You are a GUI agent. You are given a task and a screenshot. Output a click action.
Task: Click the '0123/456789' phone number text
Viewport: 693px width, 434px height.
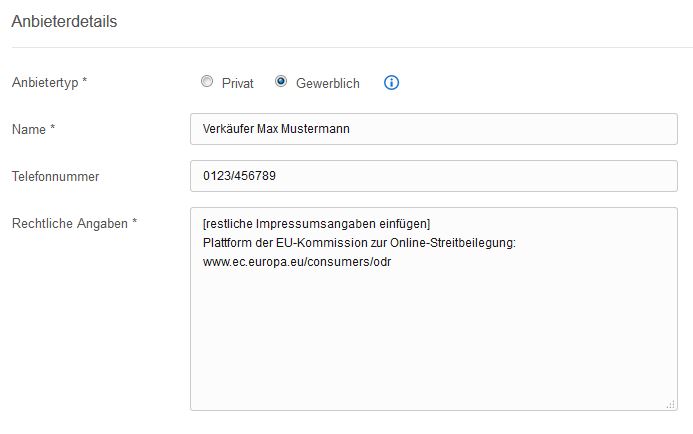pos(239,176)
